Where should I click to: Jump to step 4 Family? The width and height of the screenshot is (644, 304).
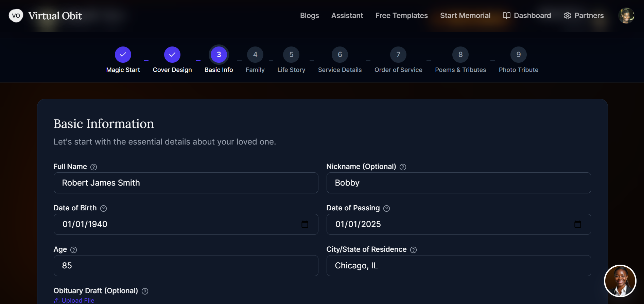point(255,55)
